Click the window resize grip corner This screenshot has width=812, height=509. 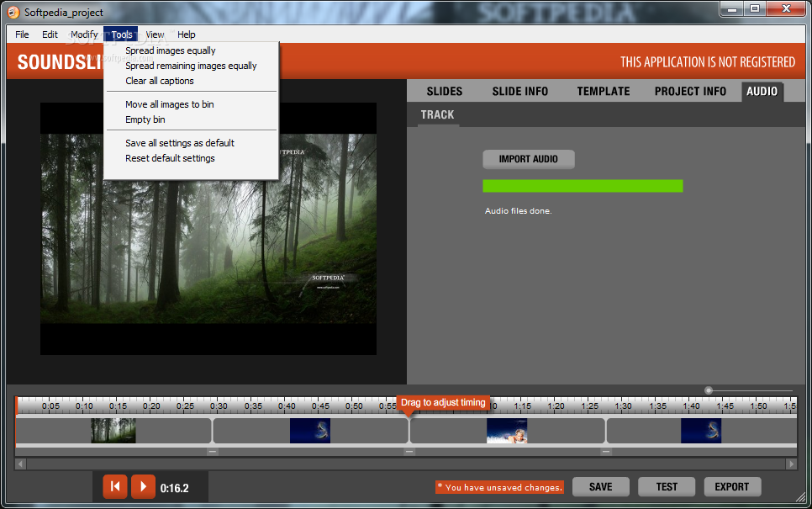[x=800, y=496]
